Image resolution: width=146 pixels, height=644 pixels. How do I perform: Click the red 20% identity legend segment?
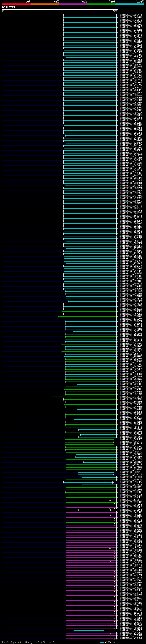coord(16,4)
